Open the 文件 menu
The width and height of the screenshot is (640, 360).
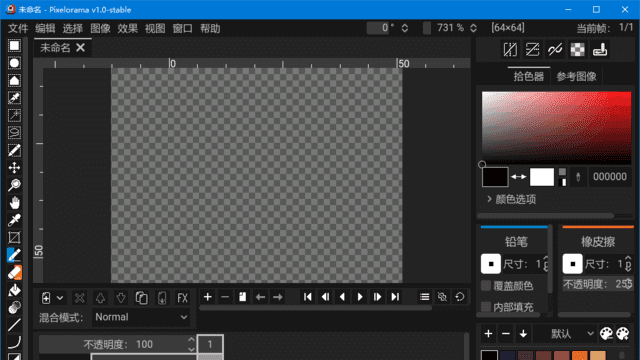[x=18, y=28]
